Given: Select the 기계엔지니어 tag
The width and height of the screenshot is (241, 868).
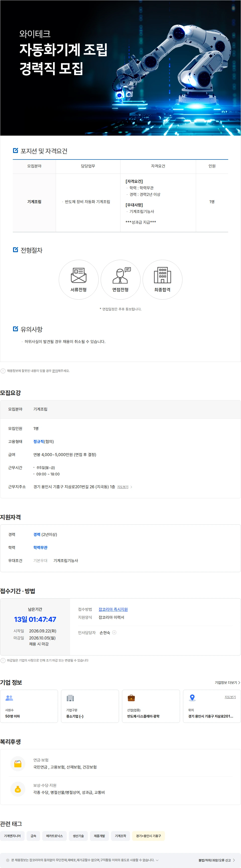Looking at the screenshot, I should 12,836.
